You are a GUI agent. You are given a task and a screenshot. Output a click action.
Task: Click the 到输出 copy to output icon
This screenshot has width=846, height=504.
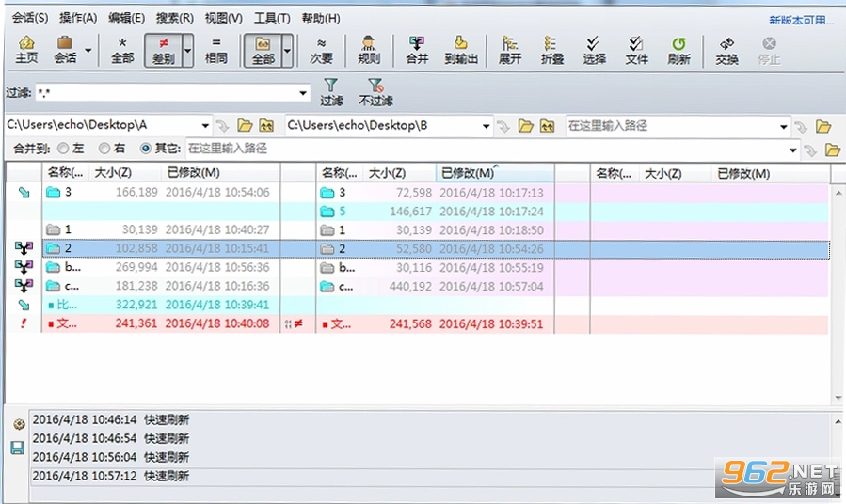pos(461,50)
